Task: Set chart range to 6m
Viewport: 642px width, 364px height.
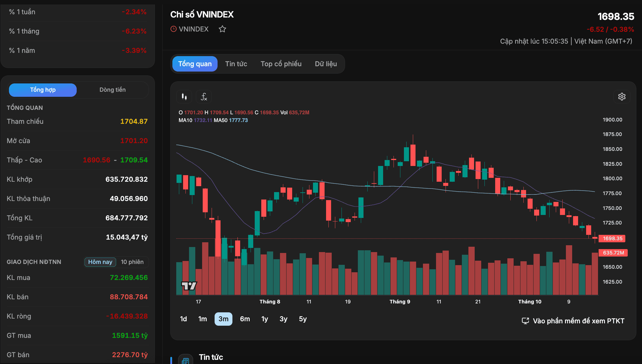Action: coord(245,319)
